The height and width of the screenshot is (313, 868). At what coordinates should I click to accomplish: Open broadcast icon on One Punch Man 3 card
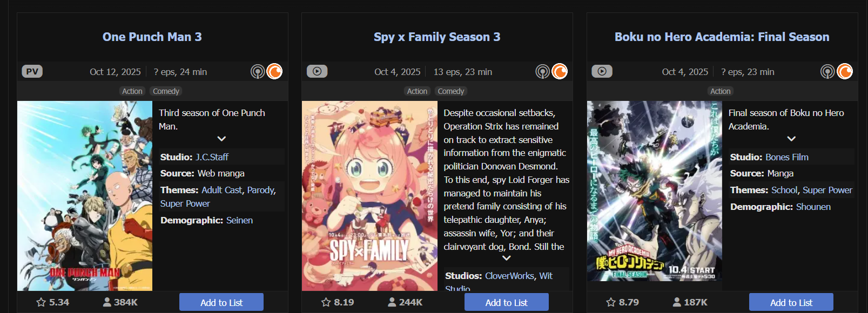click(258, 71)
